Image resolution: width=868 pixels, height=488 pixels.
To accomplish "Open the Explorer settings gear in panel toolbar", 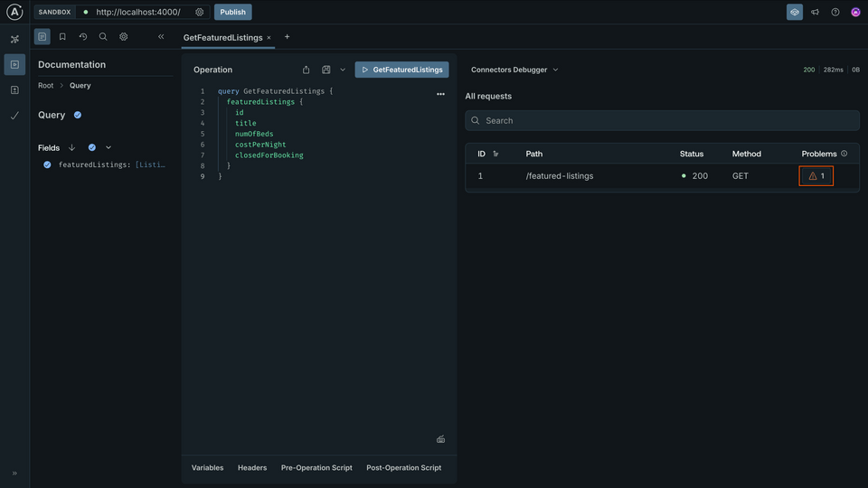I will (124, 37).
